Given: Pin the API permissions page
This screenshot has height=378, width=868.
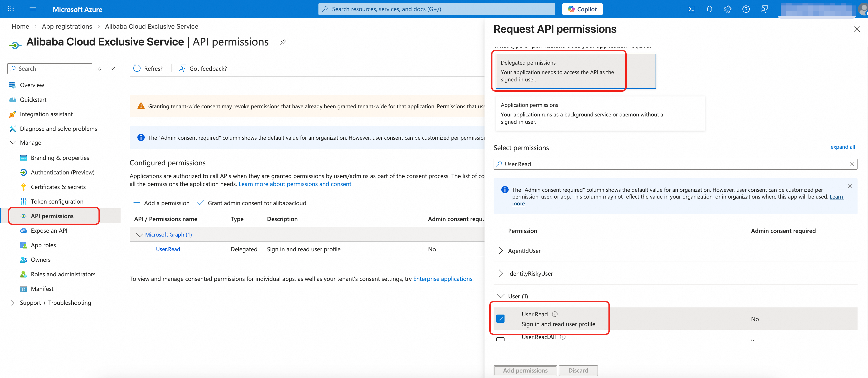Looking at the screenshot, I should 283,42.
